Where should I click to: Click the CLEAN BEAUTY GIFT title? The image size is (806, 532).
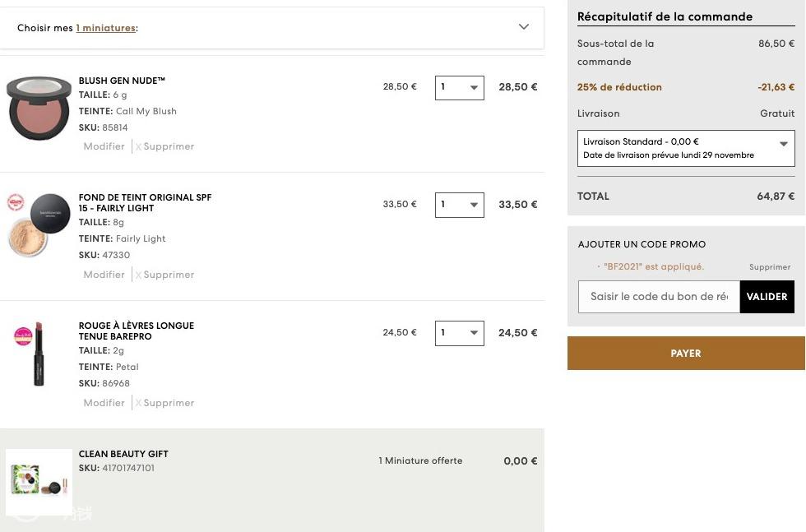click(x=123, y=454)
